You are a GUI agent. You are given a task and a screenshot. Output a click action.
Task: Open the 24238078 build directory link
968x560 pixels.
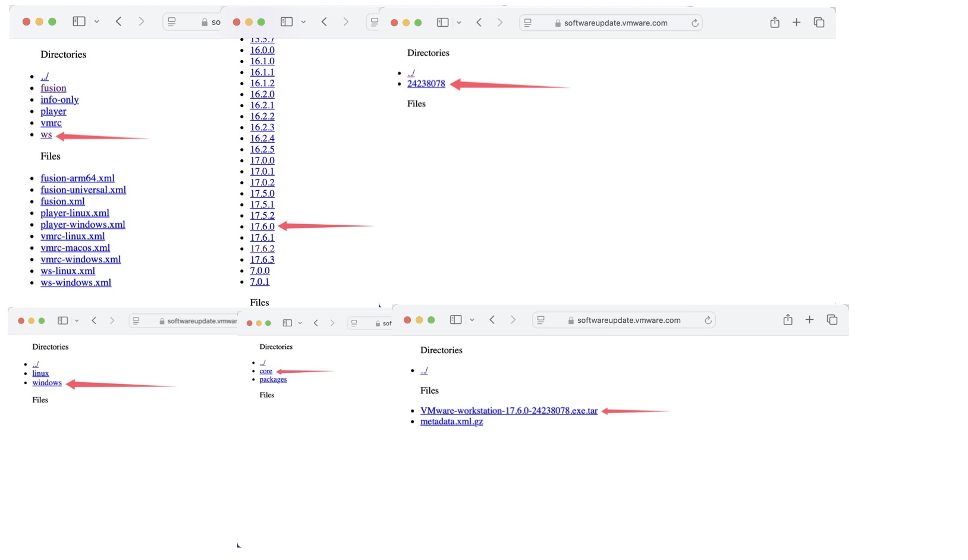[x=426, y=84]
